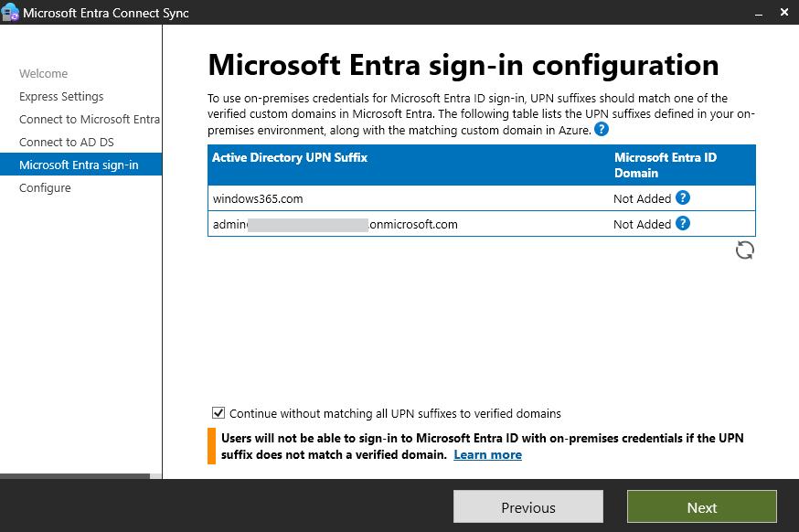Click the Microsoft Entra sign-in configuration heading

click(463, 65)
